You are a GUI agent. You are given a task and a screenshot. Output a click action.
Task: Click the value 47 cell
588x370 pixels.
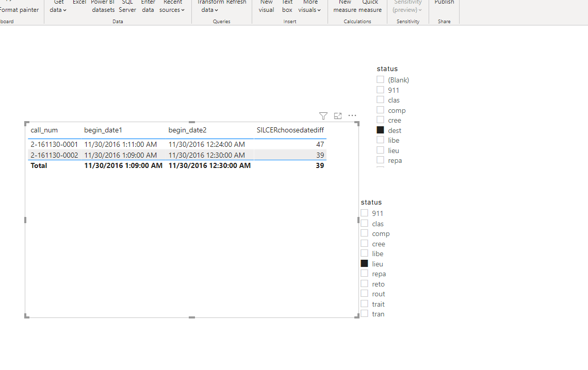coord(320,144)
